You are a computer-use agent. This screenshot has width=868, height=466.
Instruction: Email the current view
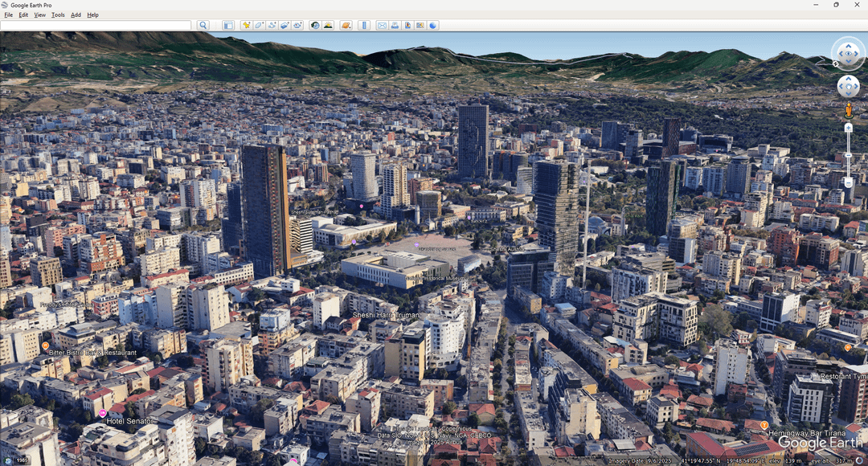382,26
